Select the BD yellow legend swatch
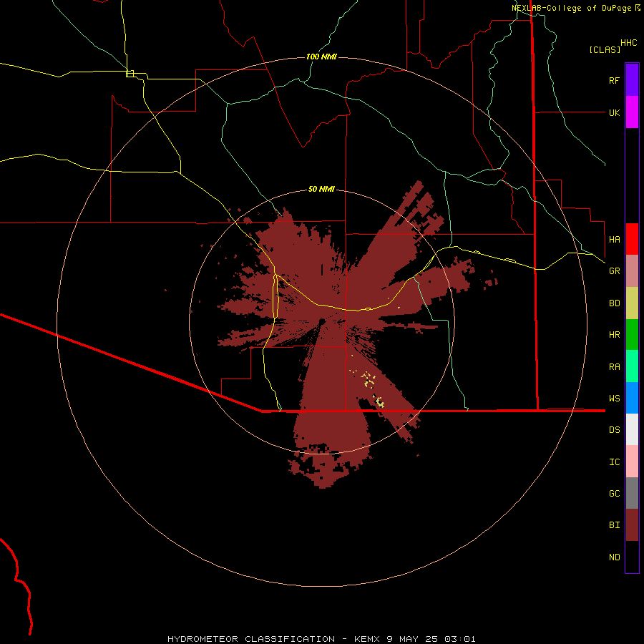The image size is (644, 644). [x=632, y=303]
